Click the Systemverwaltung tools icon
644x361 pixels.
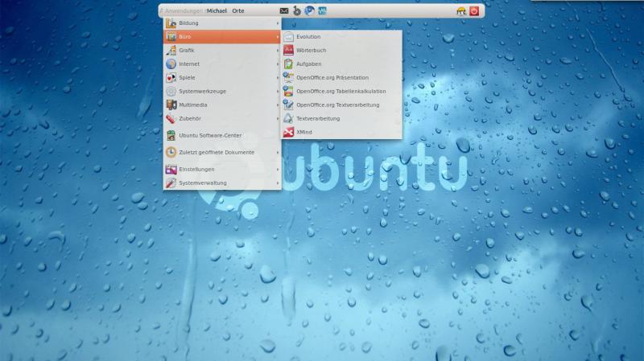click(171, 183)
